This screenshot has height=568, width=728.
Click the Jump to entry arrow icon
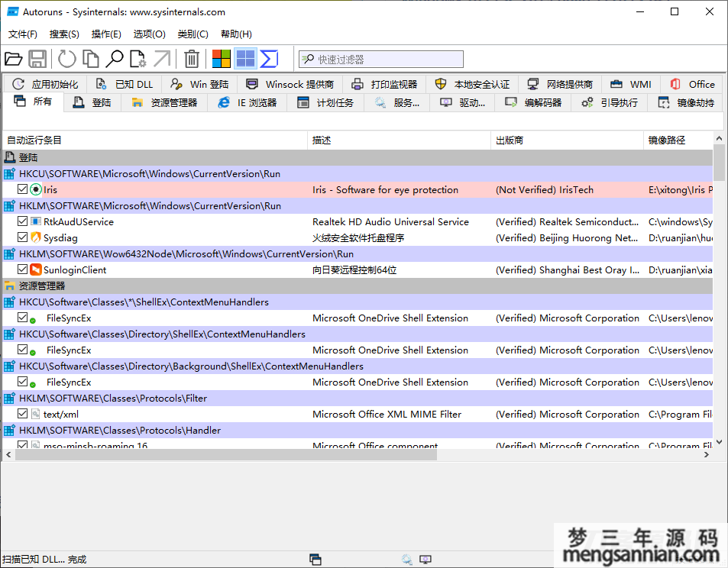pos(162,59)
